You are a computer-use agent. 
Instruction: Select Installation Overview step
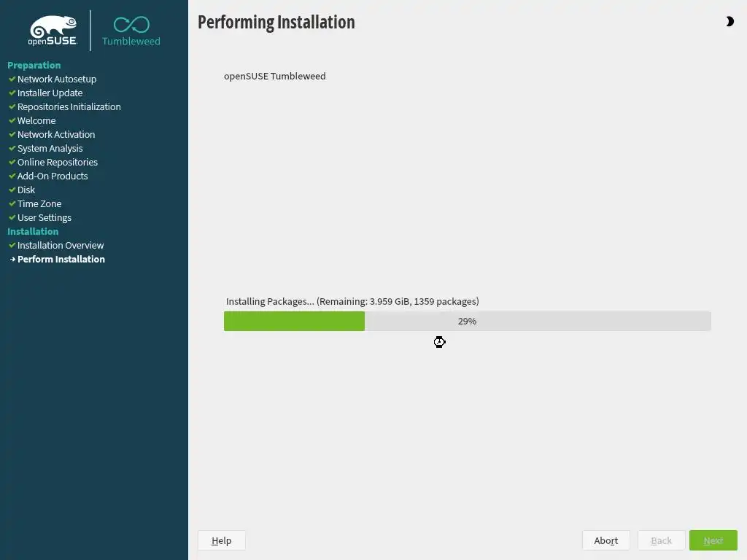click(x=61, y=245)
